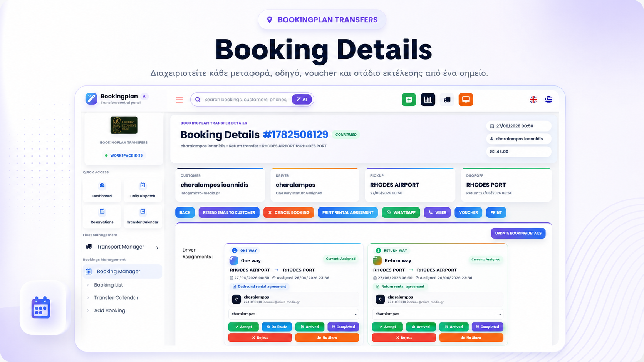Click No Show in One way card
This screenshot has height=362, width=644.
coord(327,337)
